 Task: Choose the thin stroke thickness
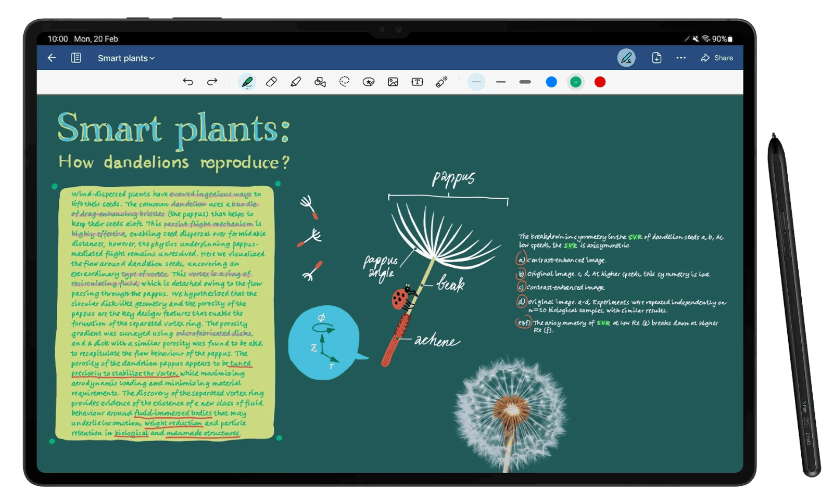click(x=476, y=82)
